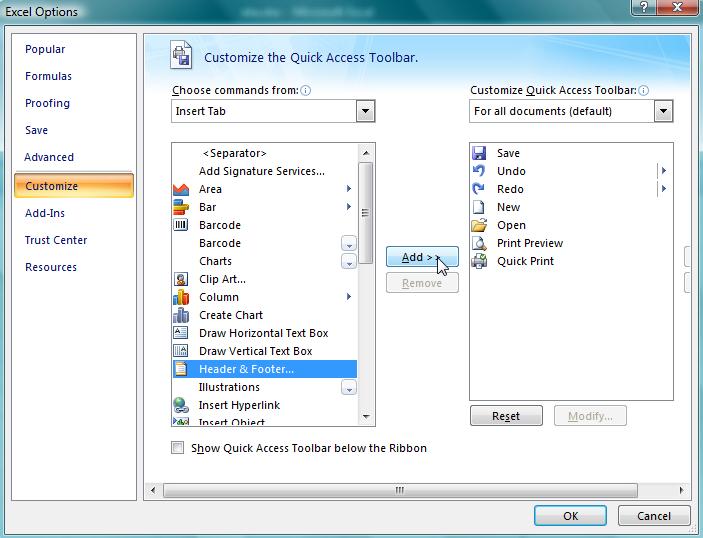Select the Illustrations group entry

point(265,387)
